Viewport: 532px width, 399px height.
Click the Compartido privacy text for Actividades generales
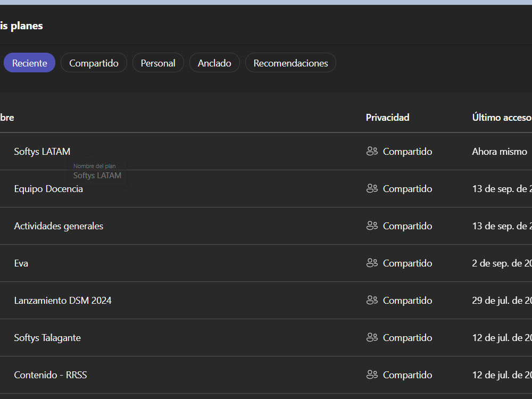point(408,226)
